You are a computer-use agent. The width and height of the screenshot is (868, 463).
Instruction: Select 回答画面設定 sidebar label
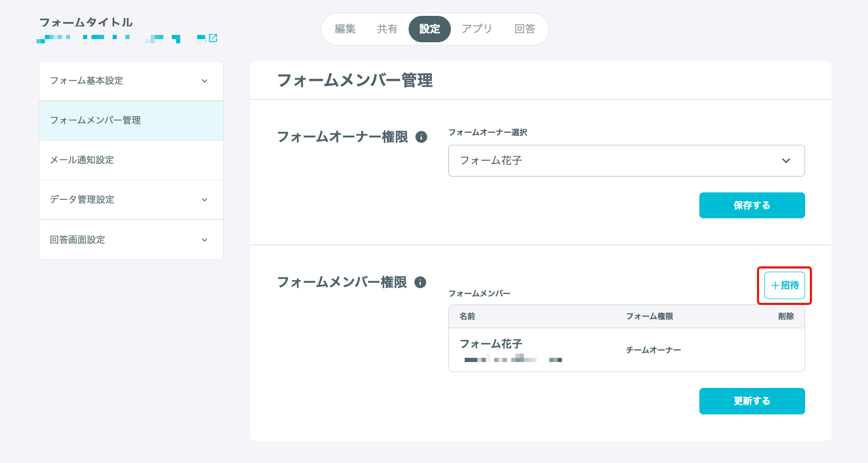78,240
